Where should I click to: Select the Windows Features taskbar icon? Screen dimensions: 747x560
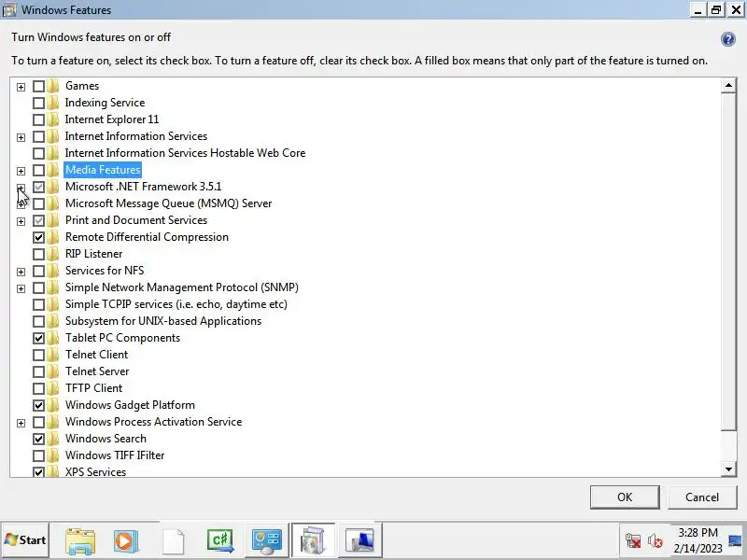[x=313, y=541]
